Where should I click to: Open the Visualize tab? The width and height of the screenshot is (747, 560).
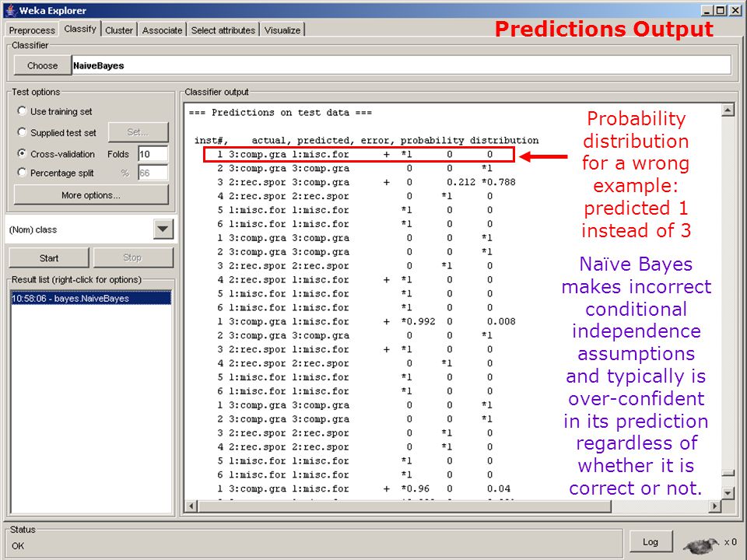(282, 30)
